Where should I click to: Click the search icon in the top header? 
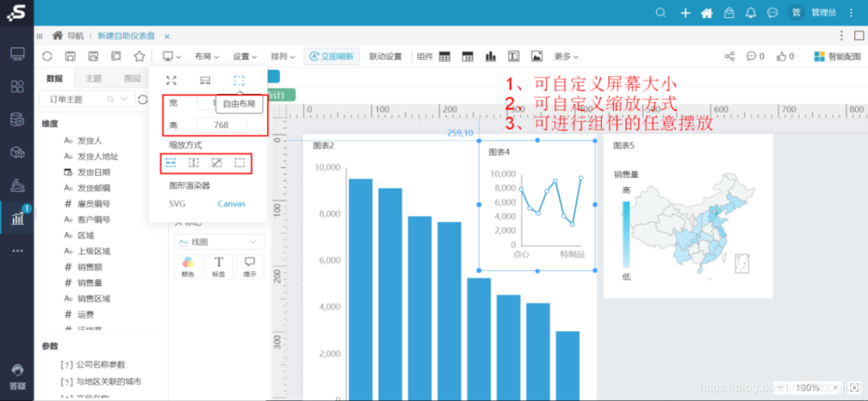660,12
